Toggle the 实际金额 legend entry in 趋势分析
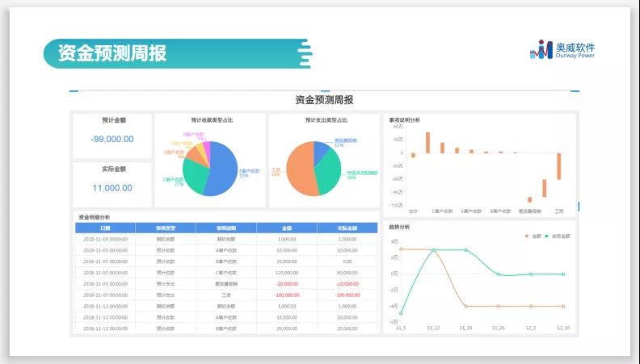This screenshot has height=364, width=640. tap(558, 236)
